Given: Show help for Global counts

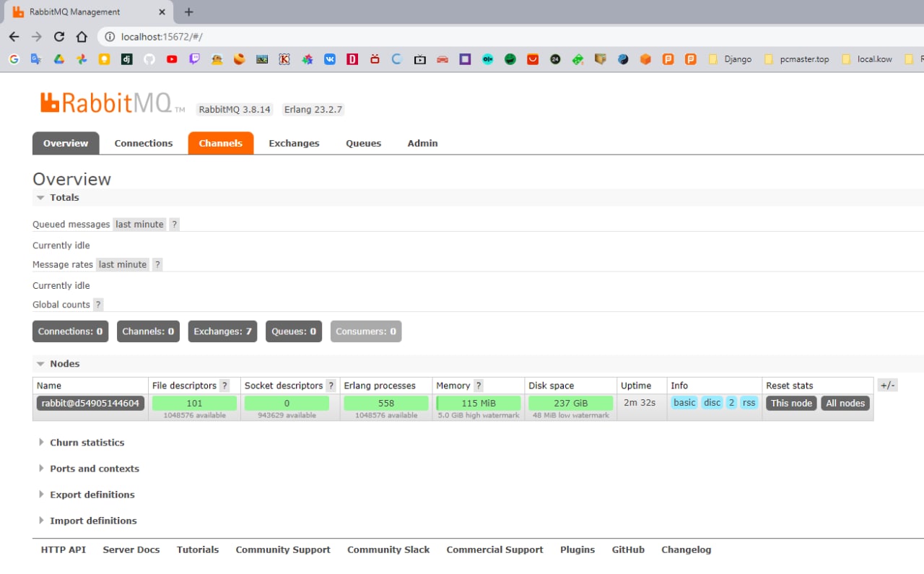Looking at the screenshot, I should pyautogui.click(x=98, y=305).
